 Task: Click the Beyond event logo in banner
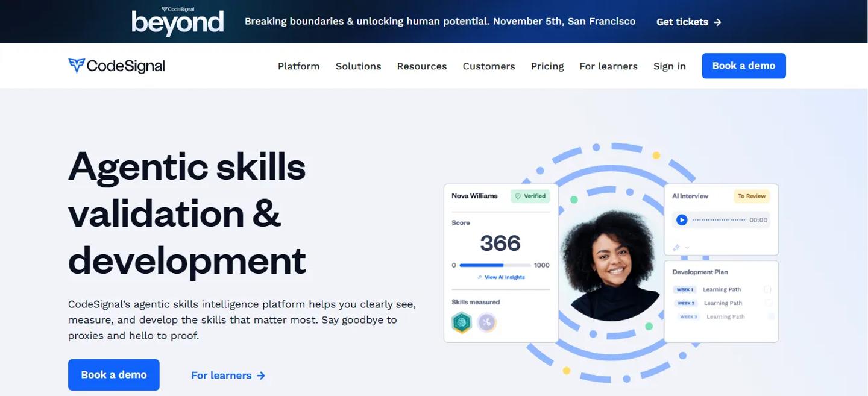tap(178, 20)
